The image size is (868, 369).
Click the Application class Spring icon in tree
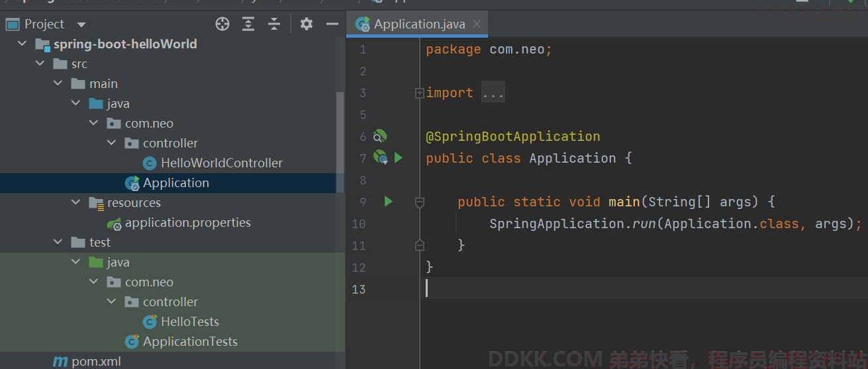132,183
